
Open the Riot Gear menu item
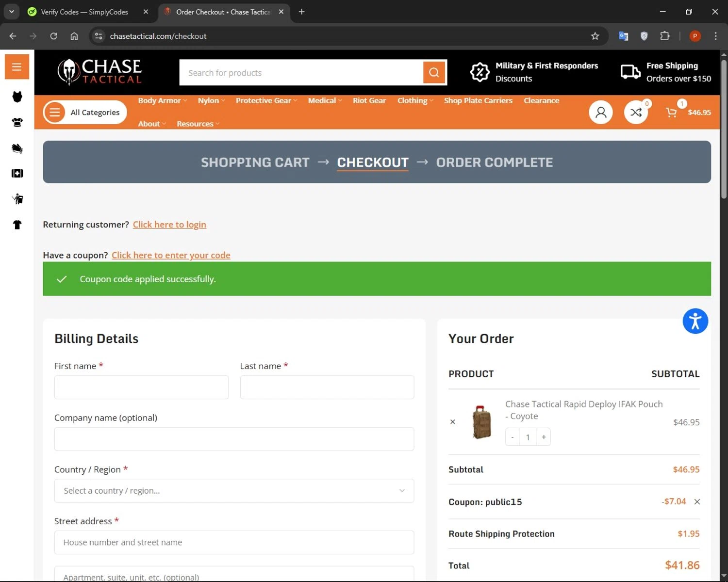[x=369, y=100]
